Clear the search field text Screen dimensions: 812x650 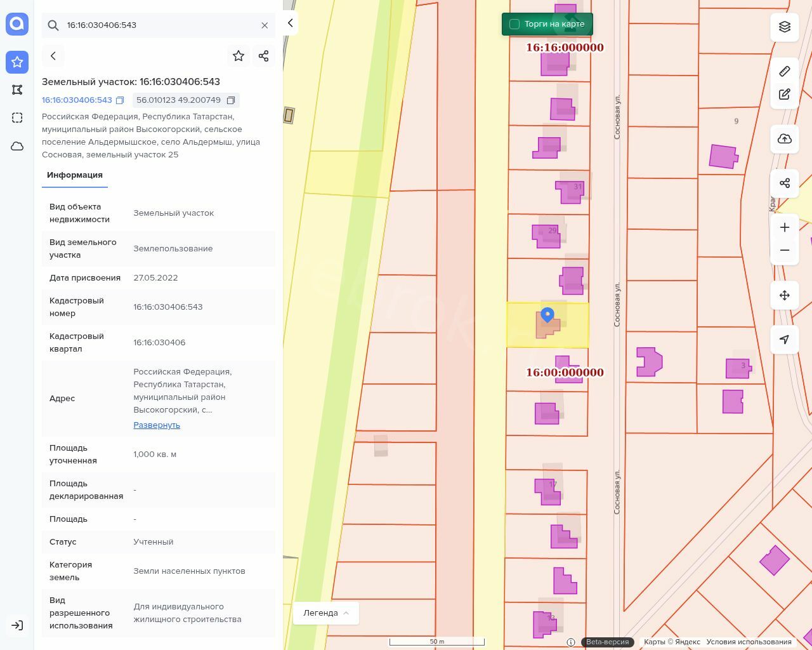[x=265, y=25]
